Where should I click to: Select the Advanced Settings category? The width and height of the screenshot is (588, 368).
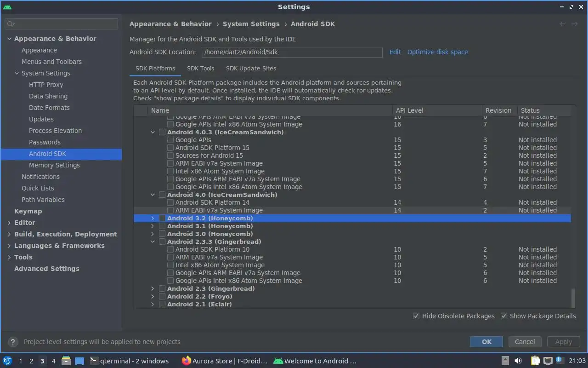(x=46, y=269)
